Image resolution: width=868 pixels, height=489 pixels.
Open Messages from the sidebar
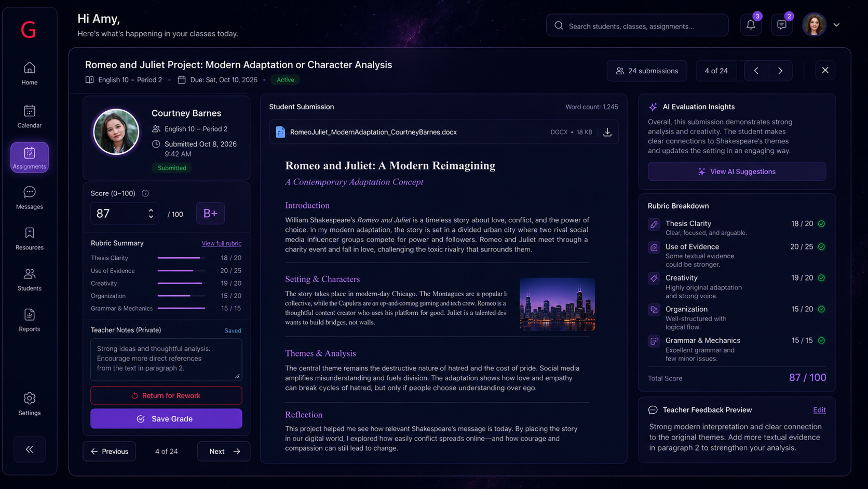(x=30, y=198)
